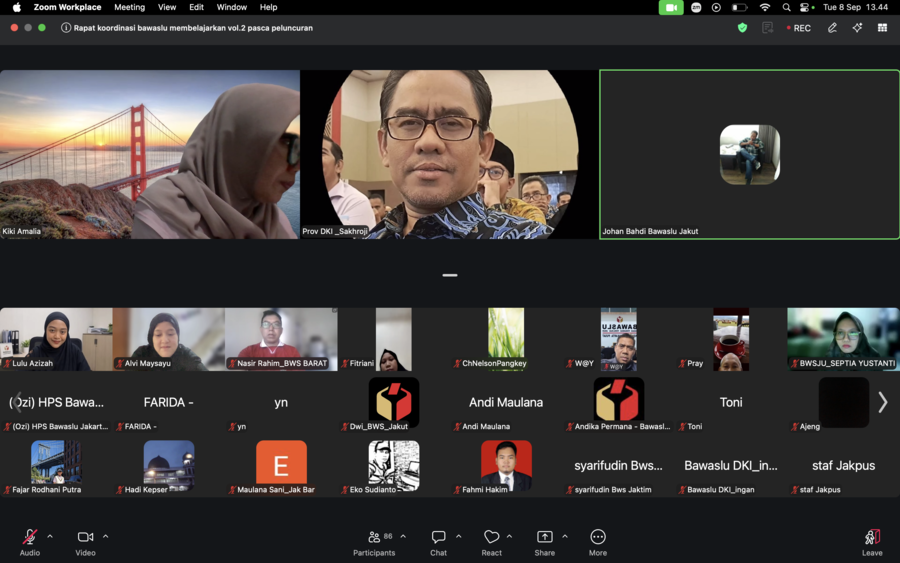This screenshot has width=900, height=563.
Task: Collapse the gallery strip using the center handle
Action: [450, 275]
